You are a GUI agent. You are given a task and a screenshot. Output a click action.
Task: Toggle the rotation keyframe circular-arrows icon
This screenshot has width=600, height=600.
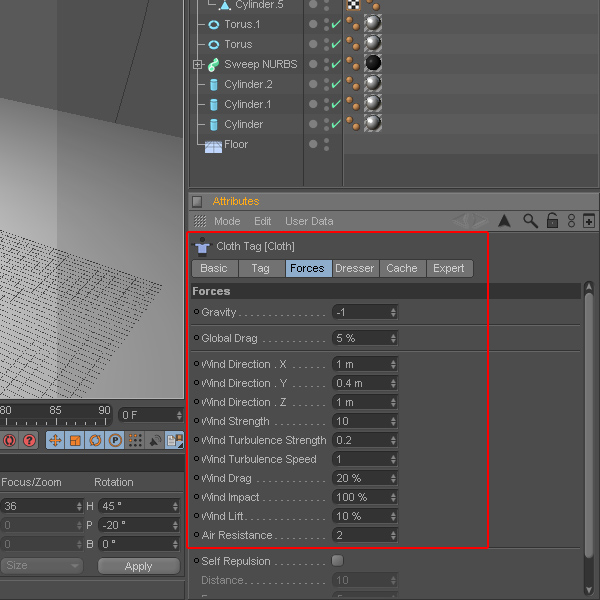pyautogui.click(x=95, y=440)
